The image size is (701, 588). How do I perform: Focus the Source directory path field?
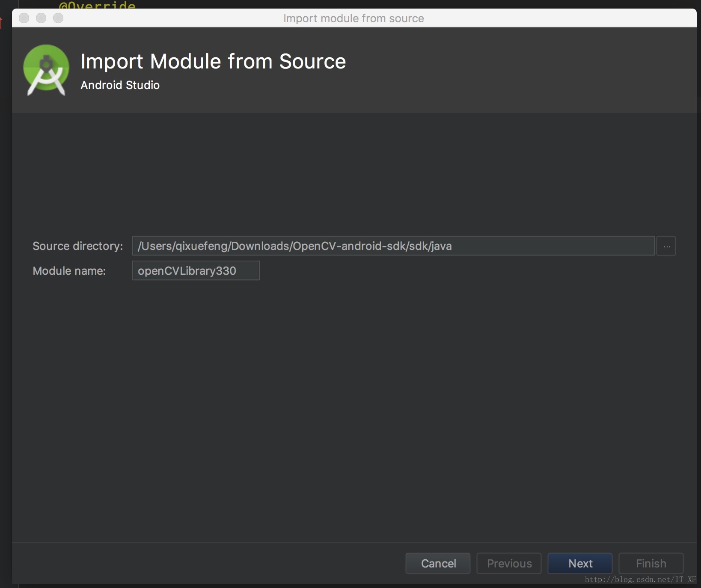click(x=393, y=246)
